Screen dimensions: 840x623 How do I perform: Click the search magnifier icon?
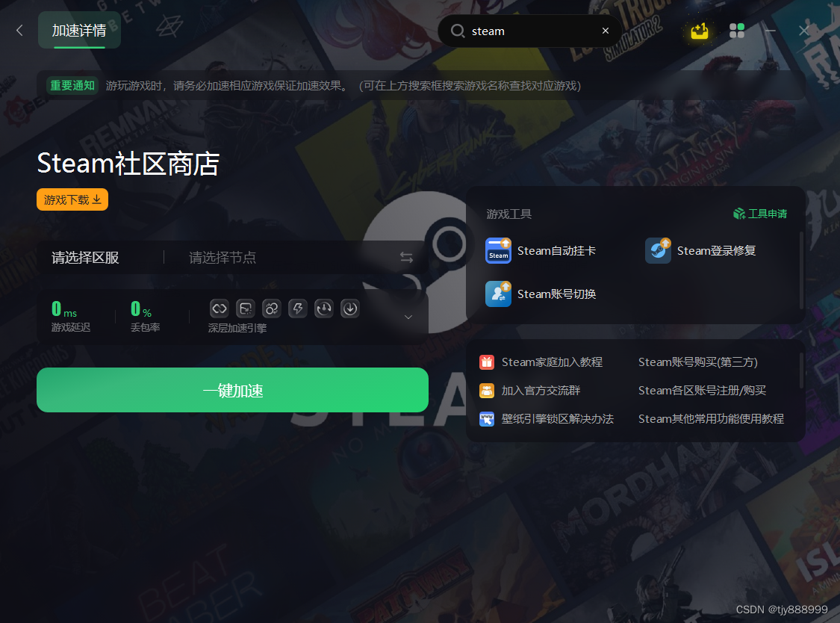[x=457, y=31]
